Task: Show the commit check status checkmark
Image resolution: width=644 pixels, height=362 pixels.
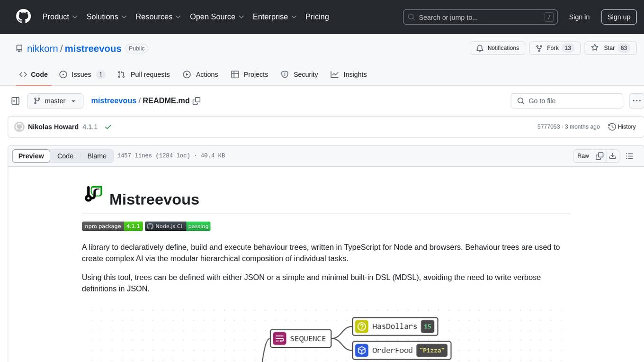Action: pos(108,127)
